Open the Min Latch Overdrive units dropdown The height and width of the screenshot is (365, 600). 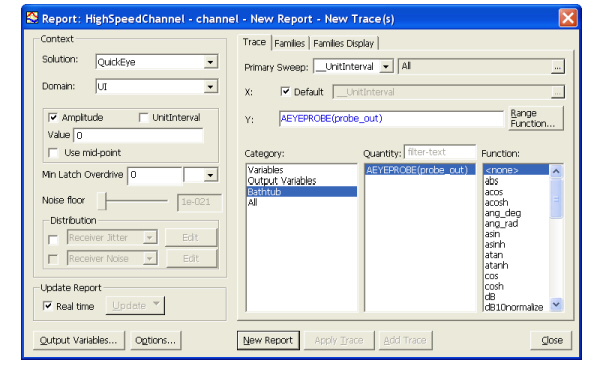point(210,175)
